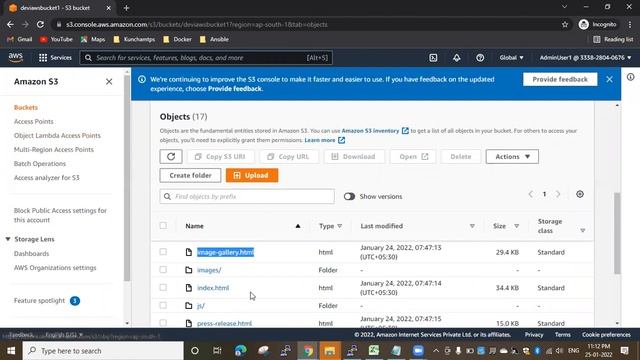The width and height of the screenshot is (640, 360).
Task: Open Access Points in sidebar
Action: click(x=33, y=122)
